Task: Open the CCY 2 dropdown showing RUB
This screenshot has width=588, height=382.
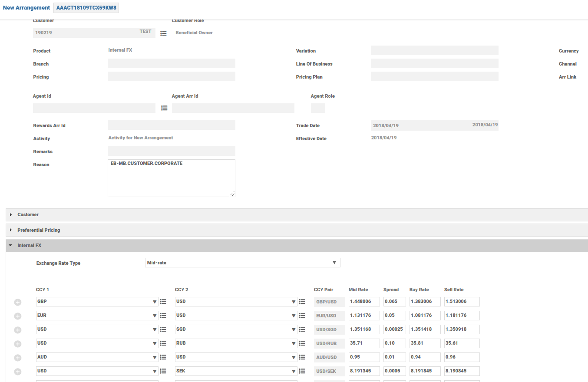Action: pos(236,343)
